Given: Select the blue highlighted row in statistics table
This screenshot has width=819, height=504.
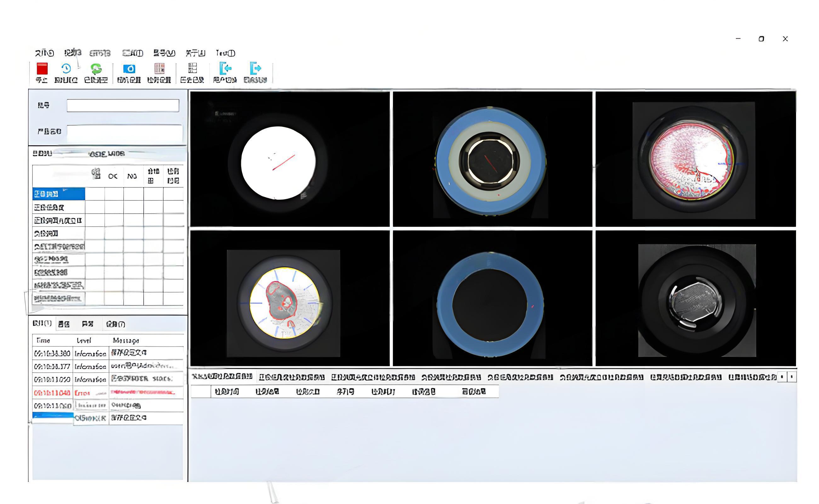Looking at the screenshot, I should [59, 194].
